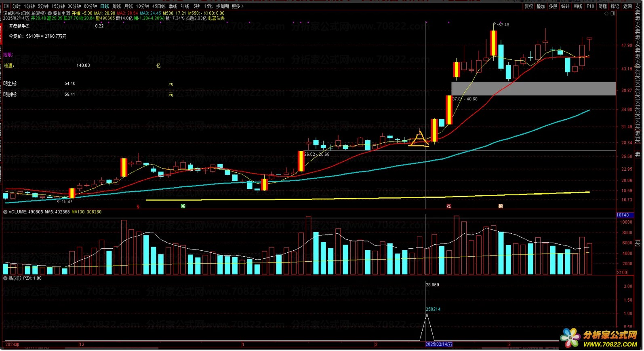Image resolution: width=644 pixels, height=351 pixels.
Task: Click the 电器仪表 sector label
Action: click(216, 18)
